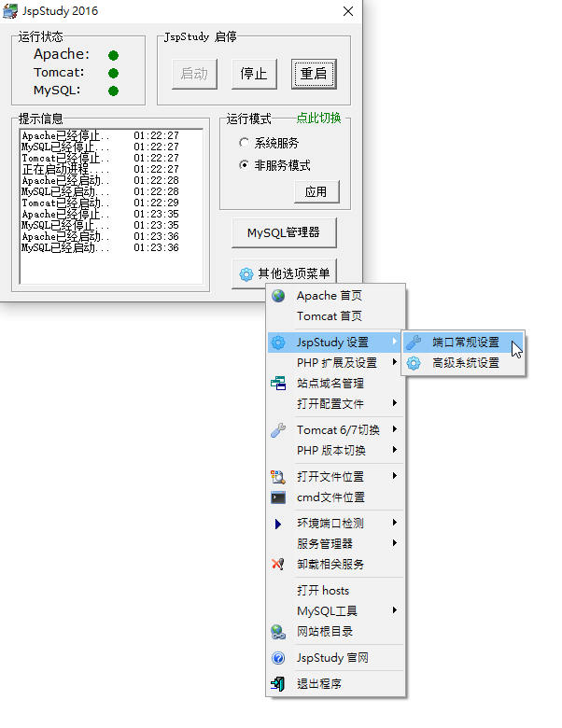This screenshot has width=562, height=728.
Task: Click the globe icon beside 网站根目录
Action: click(x=278, y=632)
